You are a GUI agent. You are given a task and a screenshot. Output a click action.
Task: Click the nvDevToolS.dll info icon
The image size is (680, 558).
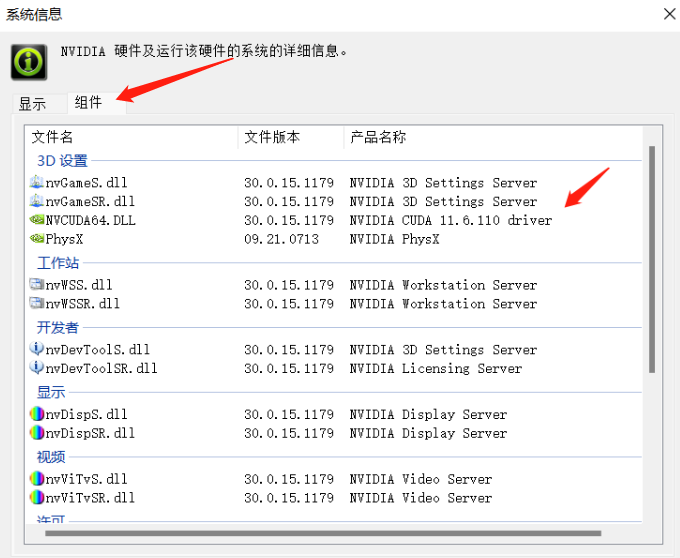pos(36,349)
